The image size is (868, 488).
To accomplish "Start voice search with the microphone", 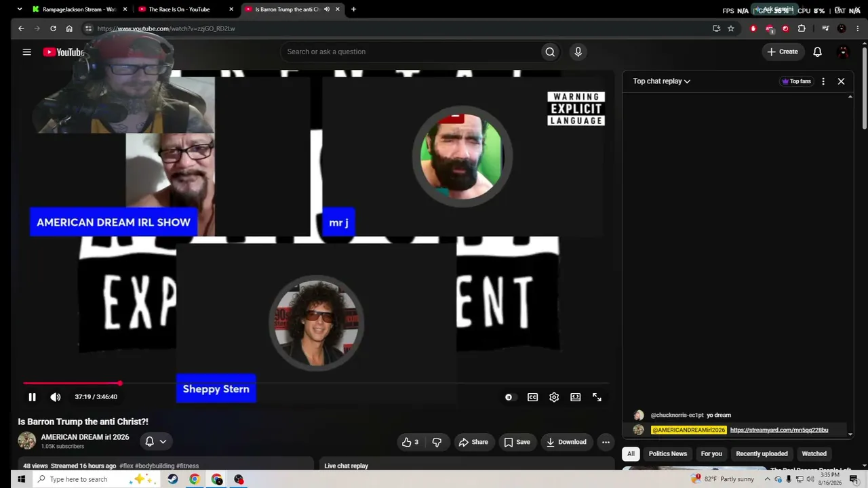I will coord(578,52).
